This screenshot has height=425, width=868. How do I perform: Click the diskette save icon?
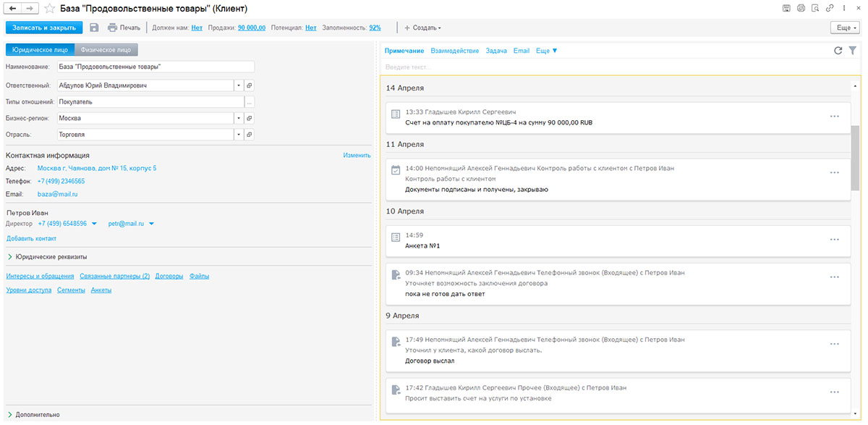click(94, 28)
